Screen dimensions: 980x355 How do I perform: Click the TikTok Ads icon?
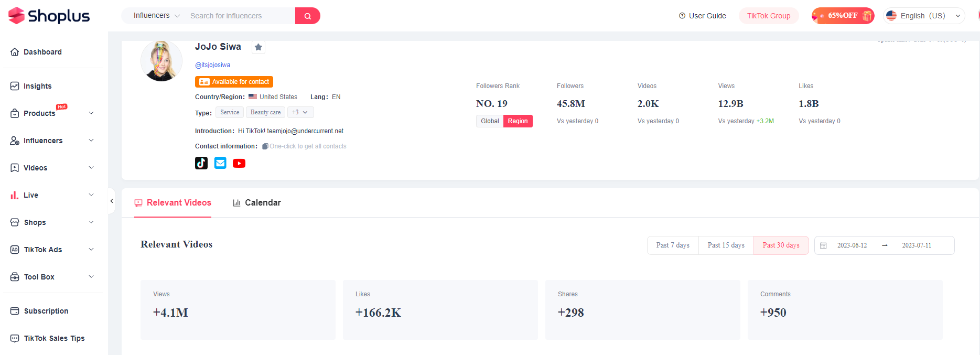pyautogui.click(x=15, y=250)
